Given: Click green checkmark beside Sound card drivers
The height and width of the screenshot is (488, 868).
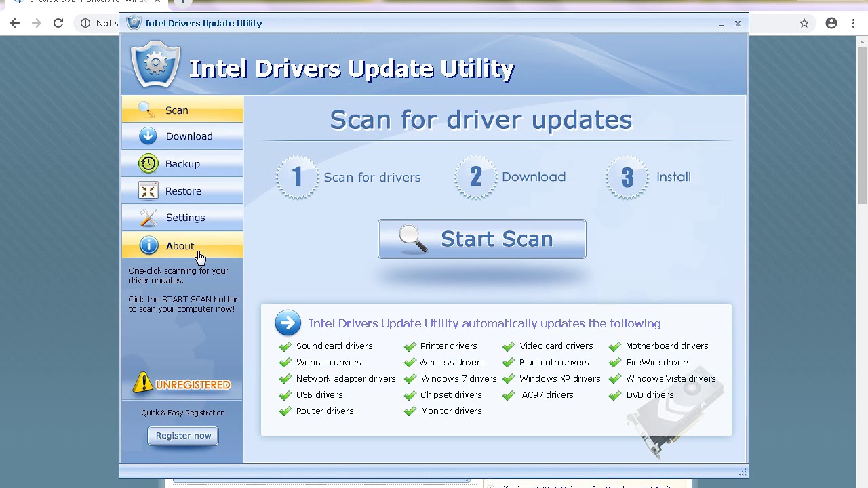Looking at the screenshot, I should (285, 346).
